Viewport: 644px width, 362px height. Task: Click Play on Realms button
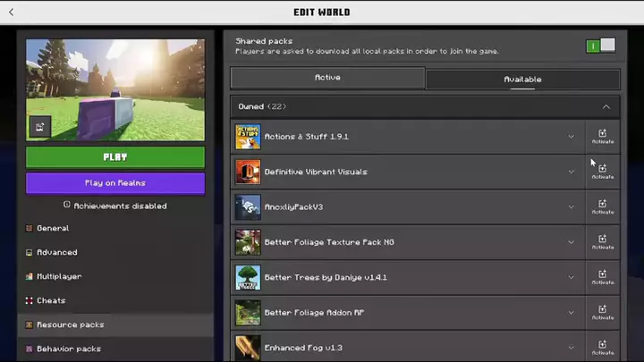click(x=115, y=183)
